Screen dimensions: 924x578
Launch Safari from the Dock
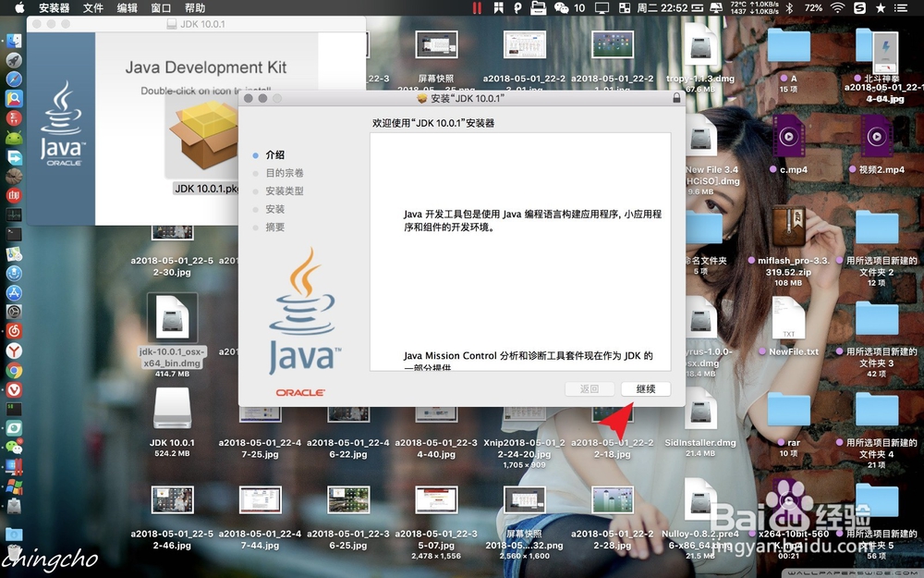pyautogui.click(x=14, y=79)
